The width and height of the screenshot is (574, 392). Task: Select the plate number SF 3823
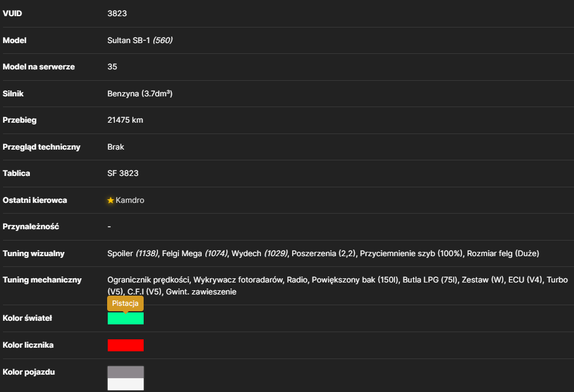(123, 174)
